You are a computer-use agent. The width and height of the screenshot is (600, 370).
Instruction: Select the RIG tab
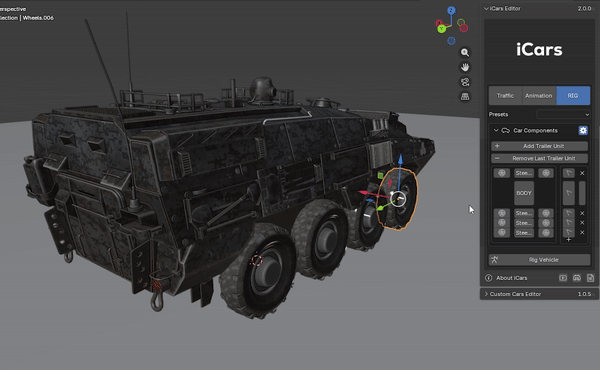(573, 96)
